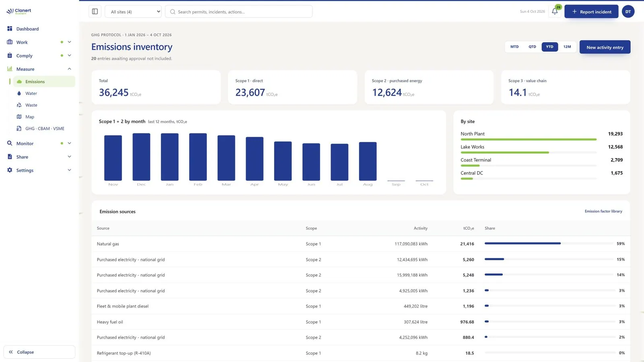Click the Lake Works site entry
Image resolution: width=644 pixels, height=362 pixels.
(x=541, y=148)
